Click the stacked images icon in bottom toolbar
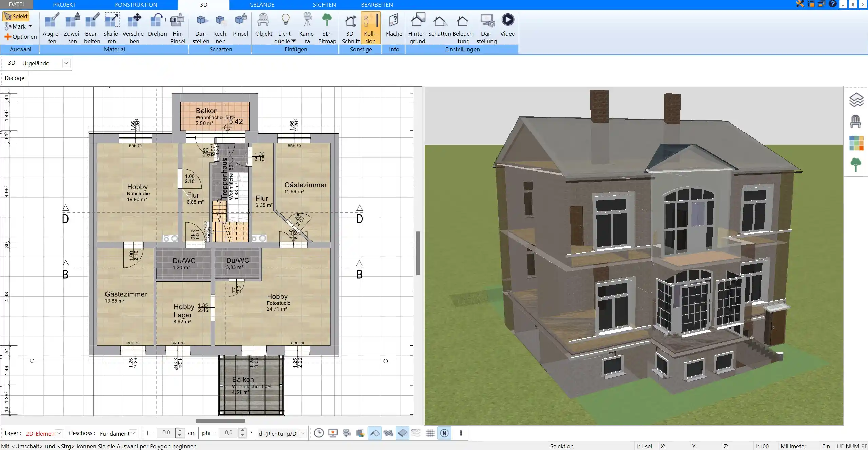The height and width of the screenshot is (450, 868). pos(360,433)
